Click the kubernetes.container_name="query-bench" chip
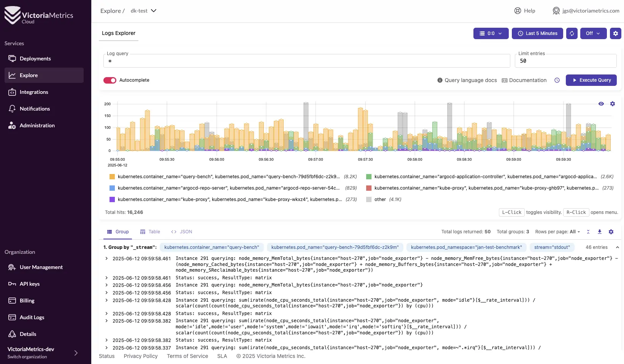The image size is (624, 364). (x=211, y=247)
